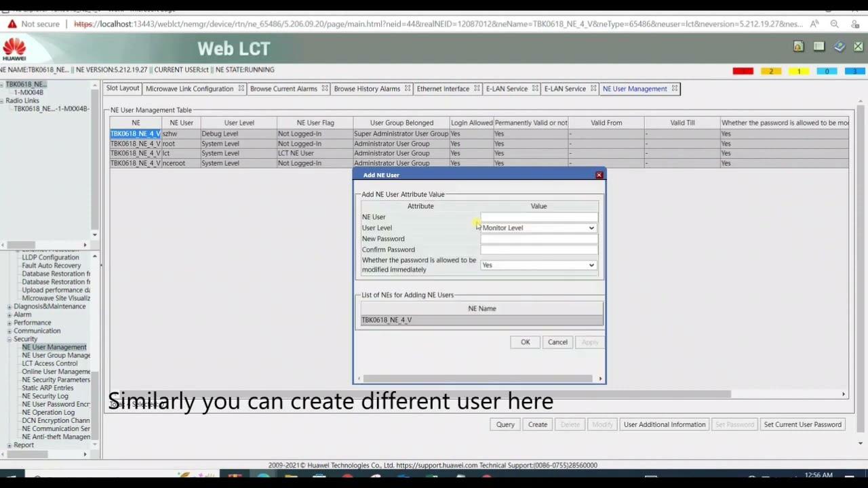Expand the Performance tree node
Screen dimensions: 868x488
pos(9,323)
